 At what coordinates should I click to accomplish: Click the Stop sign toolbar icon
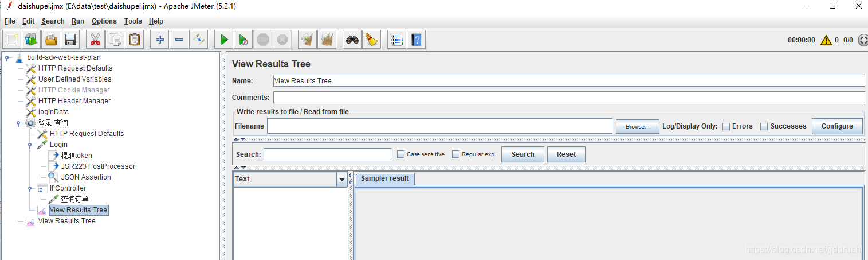(263, 40)
